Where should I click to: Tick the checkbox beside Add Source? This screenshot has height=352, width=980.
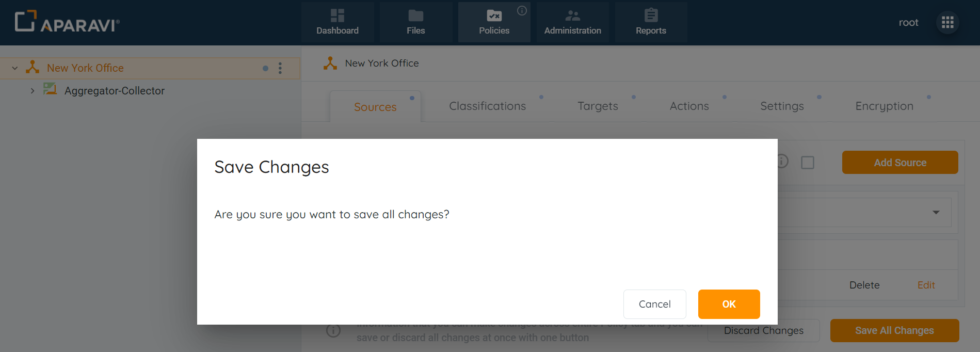tap(808, 162)
